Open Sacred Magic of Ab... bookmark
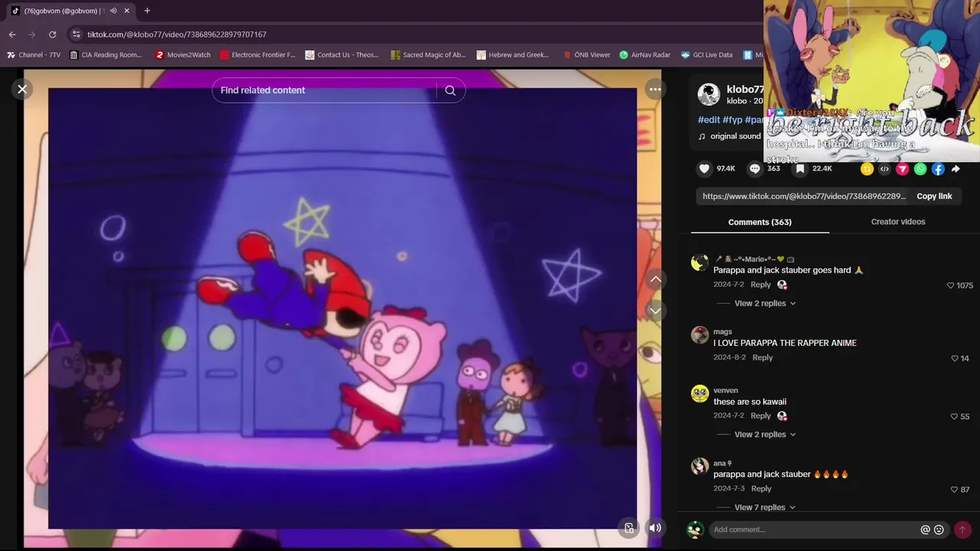Screen dimensions: 980x551 (428, 55)
